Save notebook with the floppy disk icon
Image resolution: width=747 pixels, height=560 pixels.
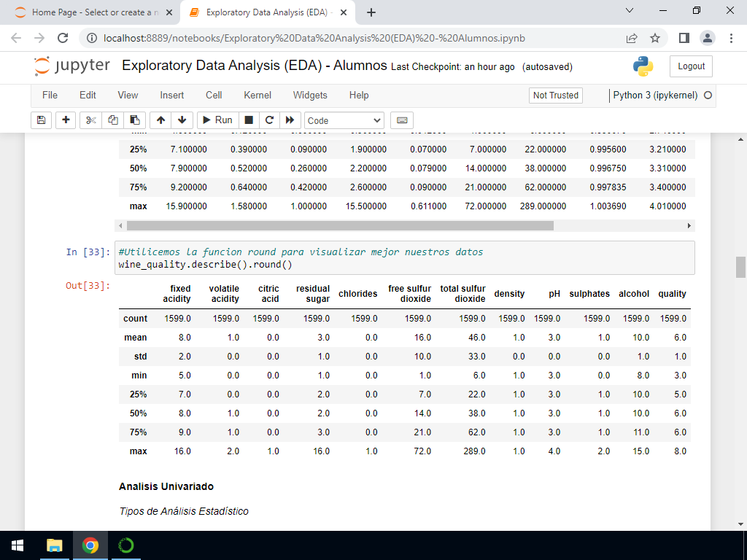coord(41,120)
